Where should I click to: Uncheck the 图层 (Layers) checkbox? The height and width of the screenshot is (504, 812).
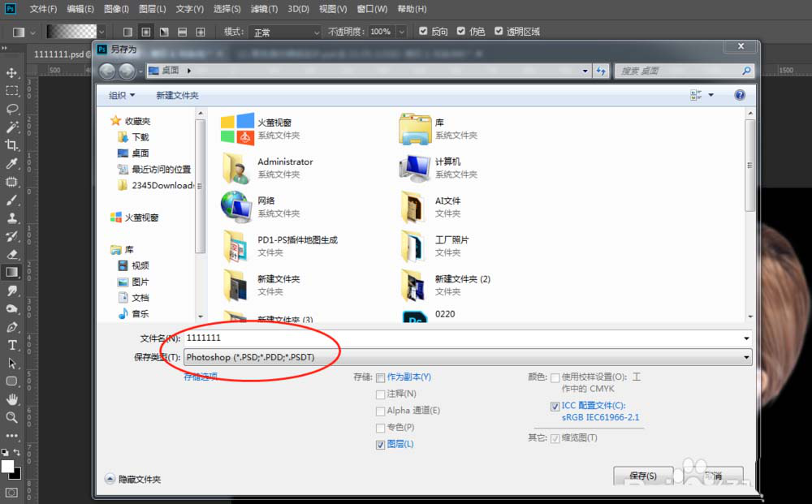click(381, 445)
